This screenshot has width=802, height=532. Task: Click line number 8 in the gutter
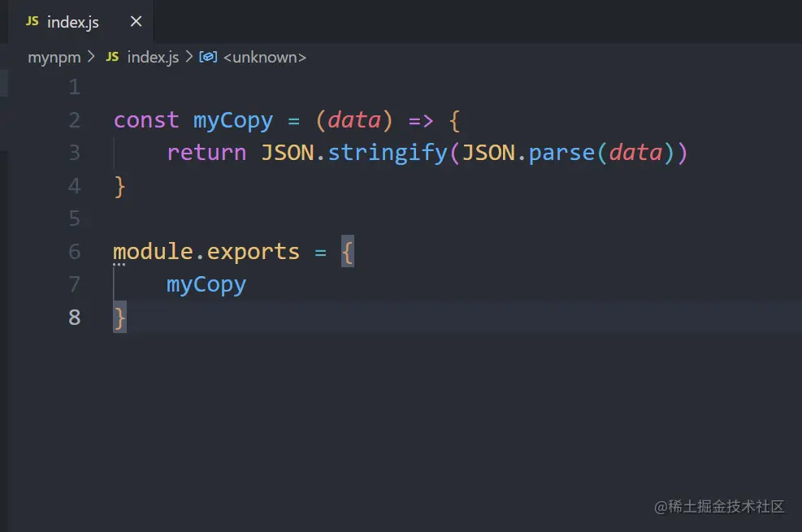point(75,318)
